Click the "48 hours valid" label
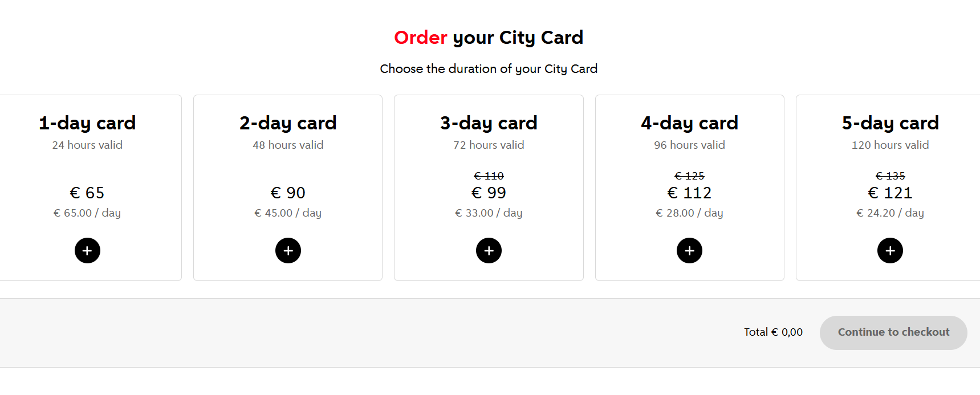This screenshot has height=395, width=980. [288, 145]
